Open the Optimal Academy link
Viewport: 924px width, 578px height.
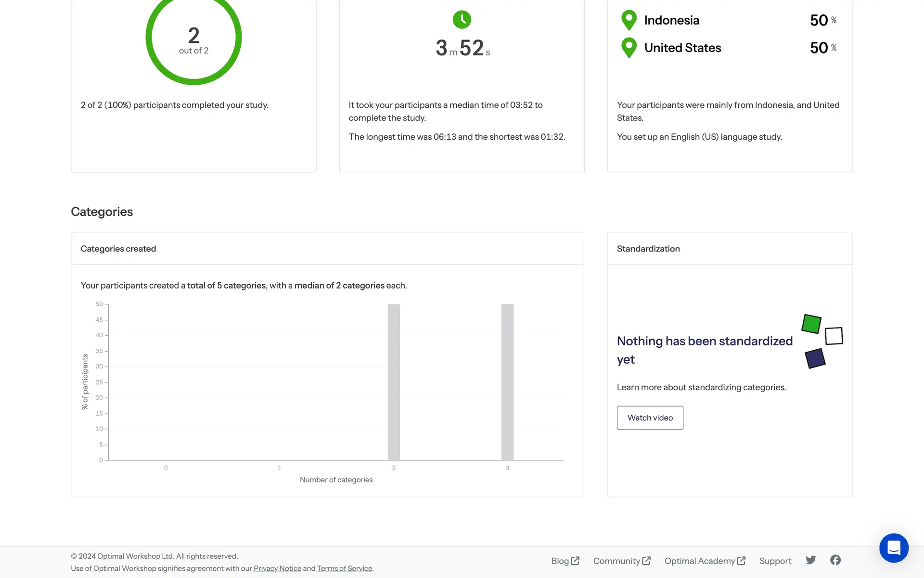coord(705,561)
